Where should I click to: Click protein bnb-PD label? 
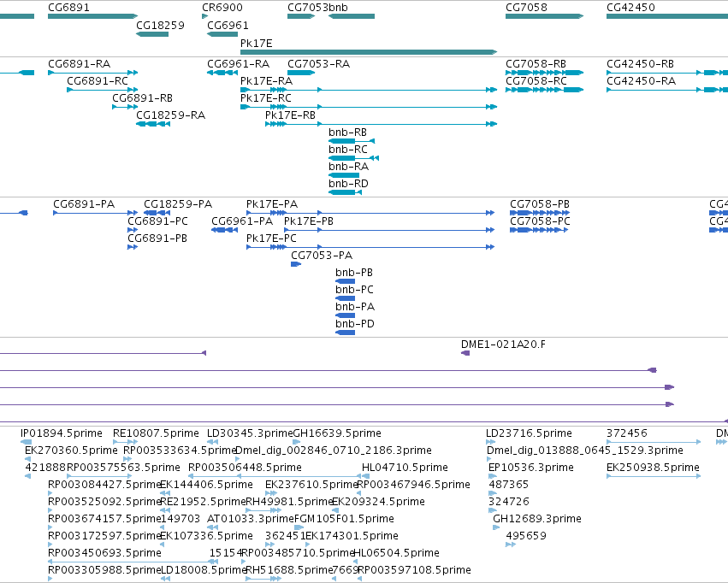tap(355, 325)
